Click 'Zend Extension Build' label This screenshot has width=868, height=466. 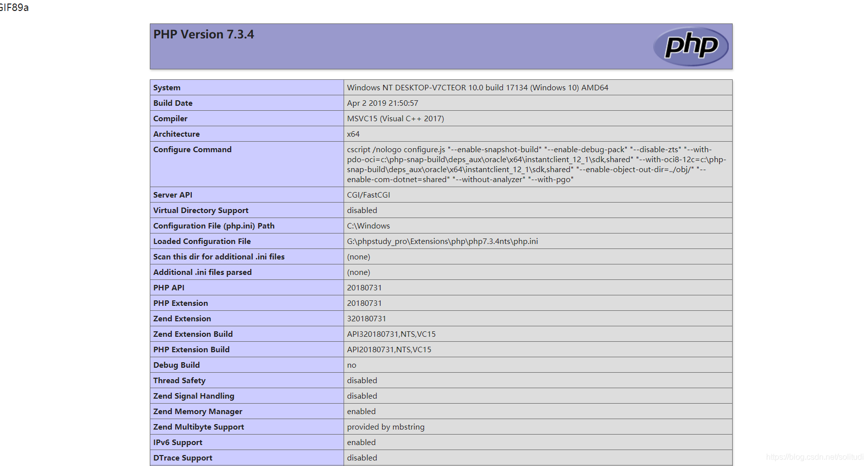pyautogui.click(x=193, y=334)
